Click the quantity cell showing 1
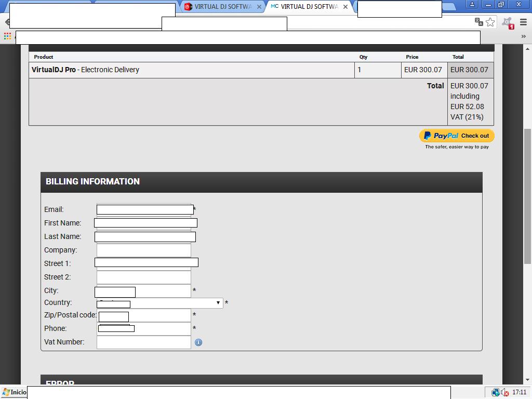This screenshot has width=532, height=399. (x=378, y=70)
